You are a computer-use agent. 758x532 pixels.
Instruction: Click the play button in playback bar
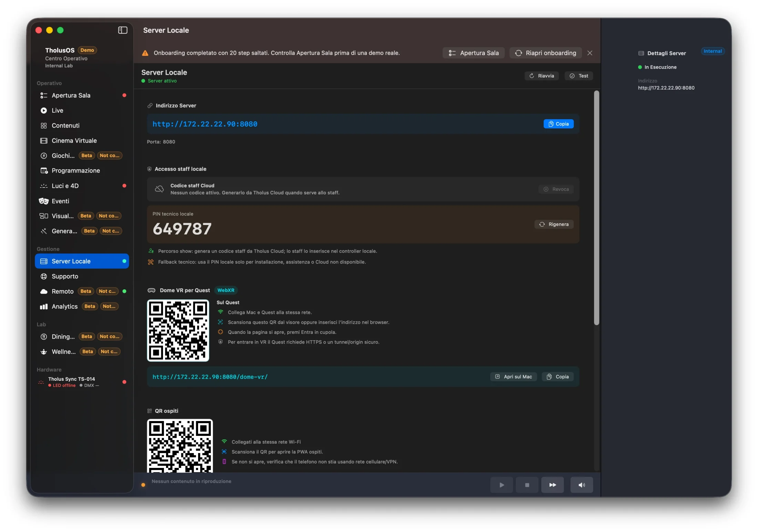(x=502, y=485)
